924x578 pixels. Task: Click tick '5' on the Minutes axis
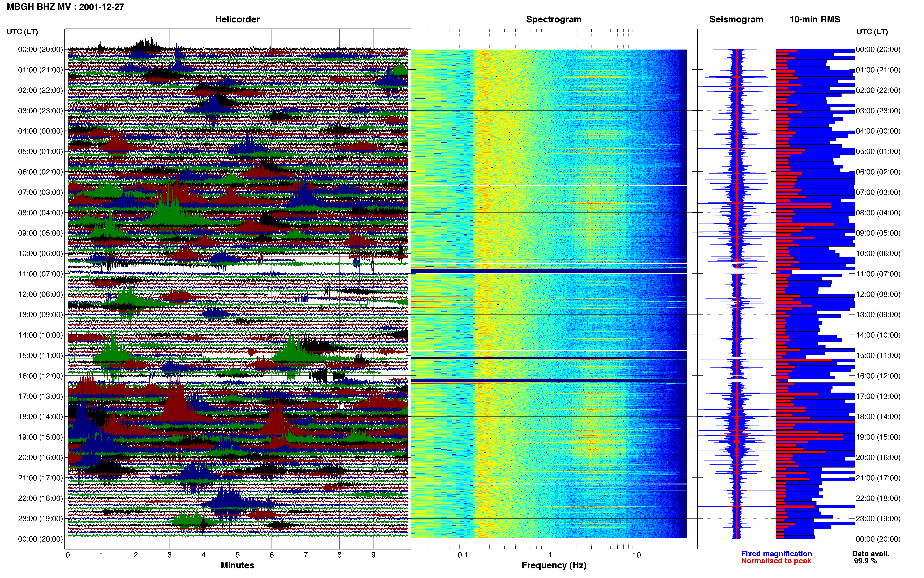238,555
